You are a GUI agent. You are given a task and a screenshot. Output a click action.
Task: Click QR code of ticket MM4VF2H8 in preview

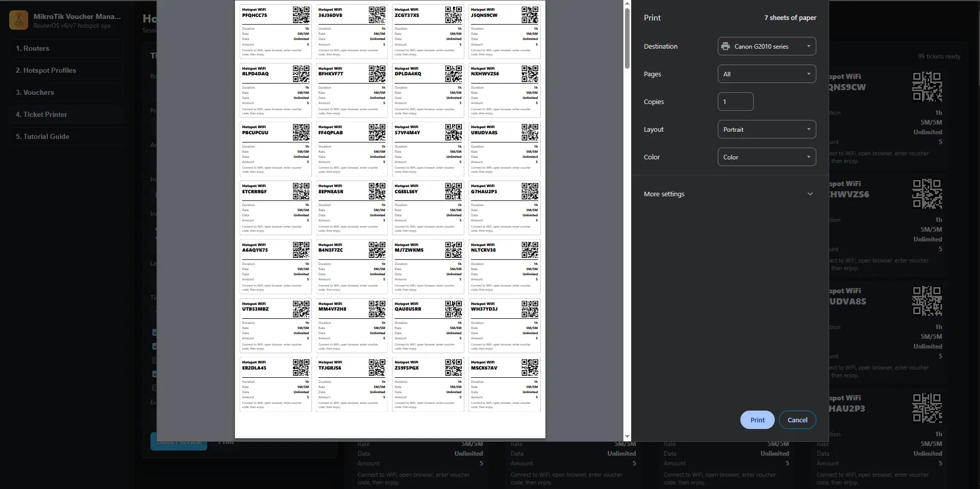coord(377,309)
